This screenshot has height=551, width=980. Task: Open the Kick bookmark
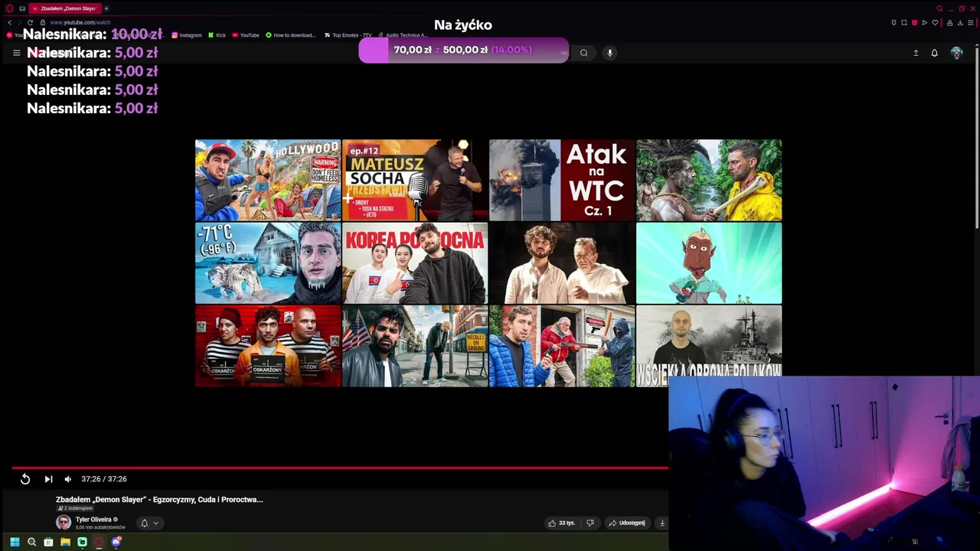coord(217,35)
